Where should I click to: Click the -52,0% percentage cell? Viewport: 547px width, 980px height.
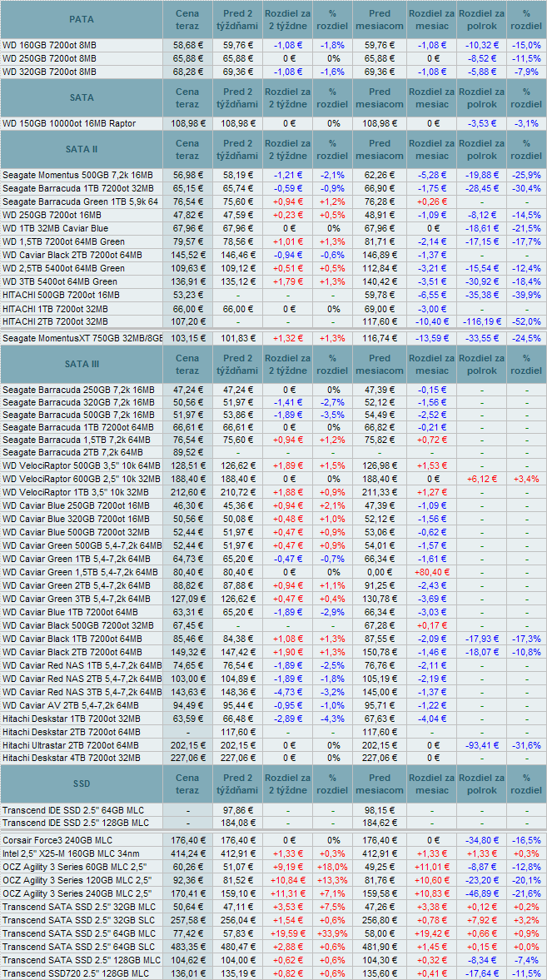[525, 321]
